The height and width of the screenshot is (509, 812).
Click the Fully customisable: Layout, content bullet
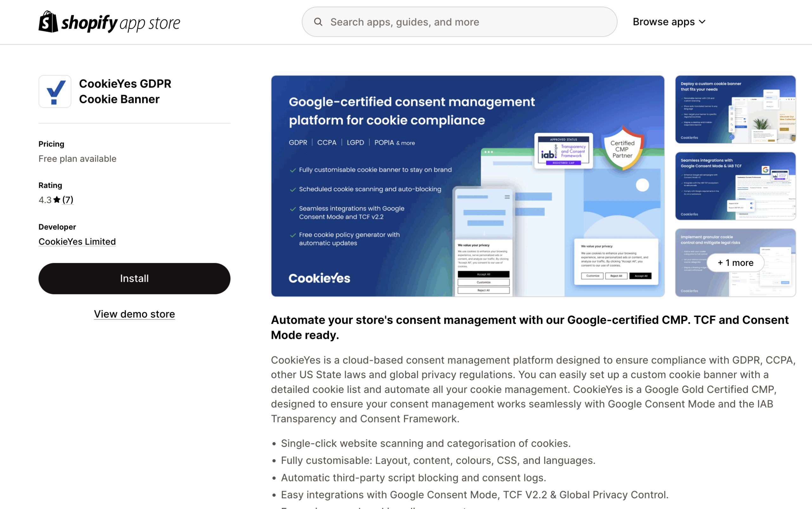(438, 460)
